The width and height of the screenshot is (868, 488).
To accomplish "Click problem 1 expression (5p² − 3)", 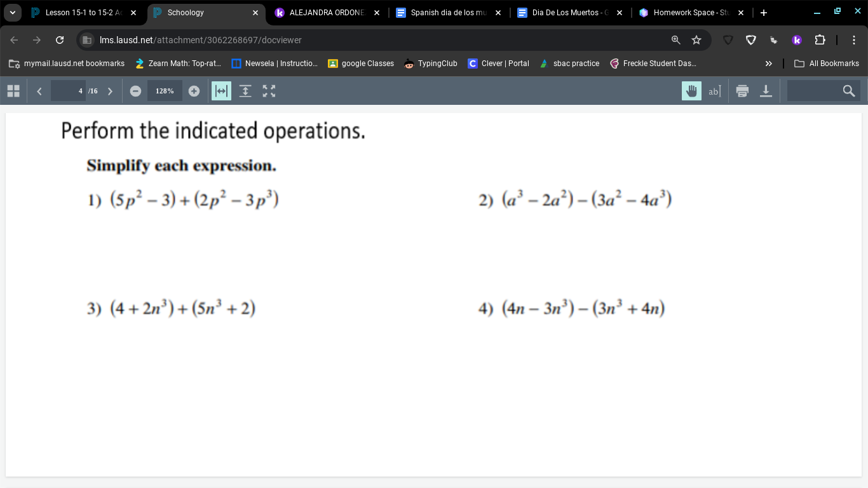I will pyautogui.click(x=143, y=200).
